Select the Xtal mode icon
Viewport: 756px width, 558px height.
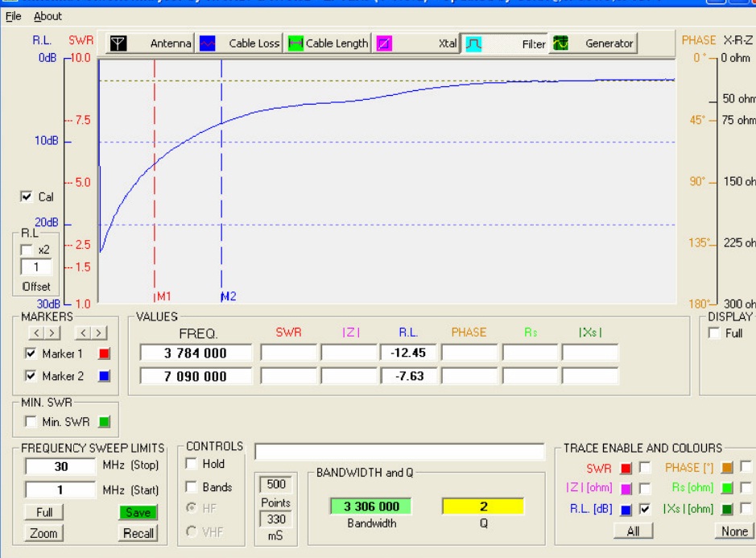(x=385, y=43)
